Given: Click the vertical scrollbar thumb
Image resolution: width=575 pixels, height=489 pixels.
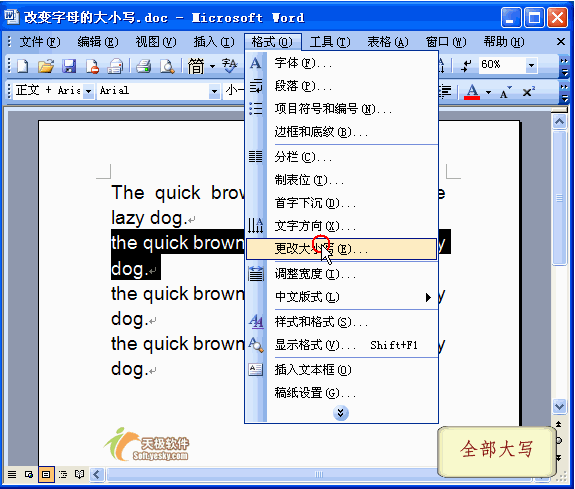Looking at the screenshot, I should (559, 198).
